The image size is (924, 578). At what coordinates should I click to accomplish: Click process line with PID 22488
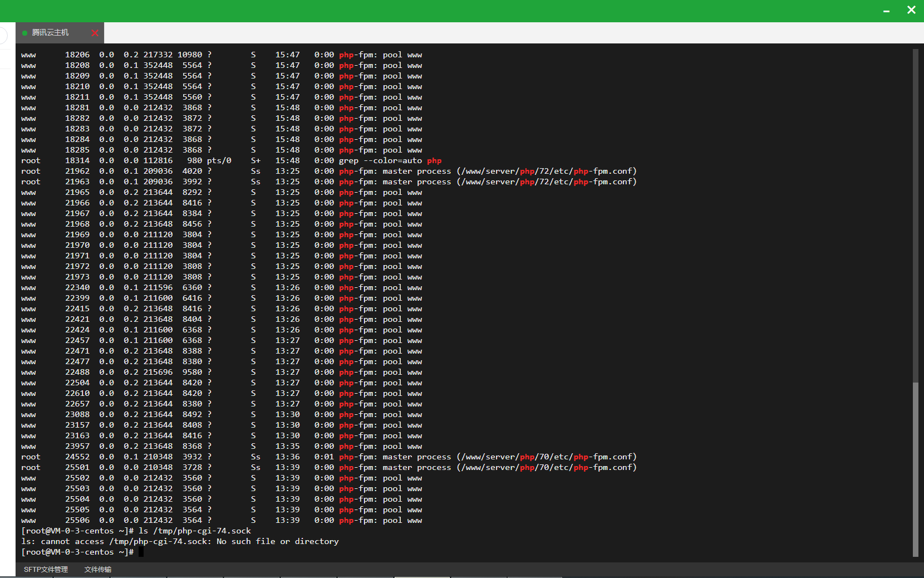pyautogui.click(x=222, y=372)
